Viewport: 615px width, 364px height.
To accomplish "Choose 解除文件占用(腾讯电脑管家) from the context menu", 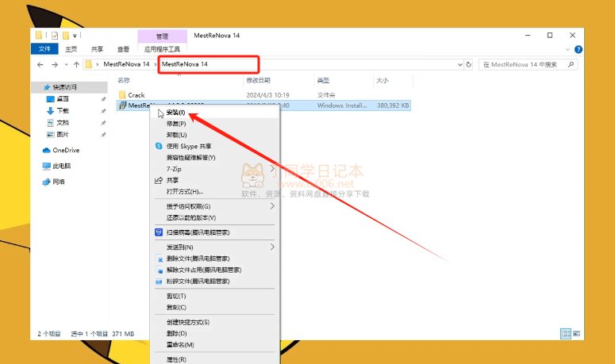I will [215, 270].
